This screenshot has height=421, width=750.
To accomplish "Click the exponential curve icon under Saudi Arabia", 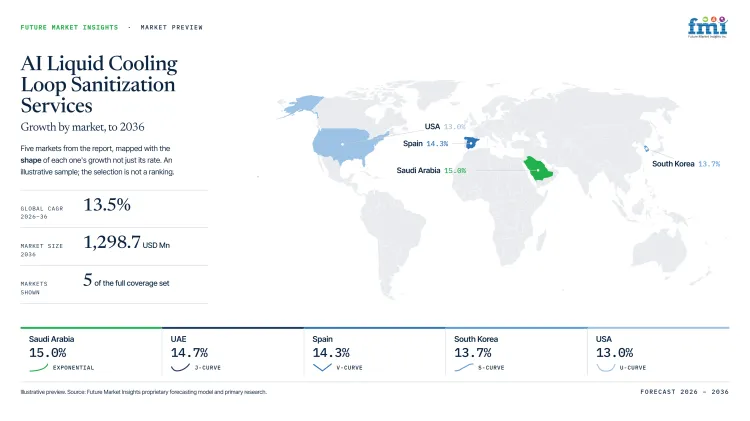I will click(x=39, y=367).
